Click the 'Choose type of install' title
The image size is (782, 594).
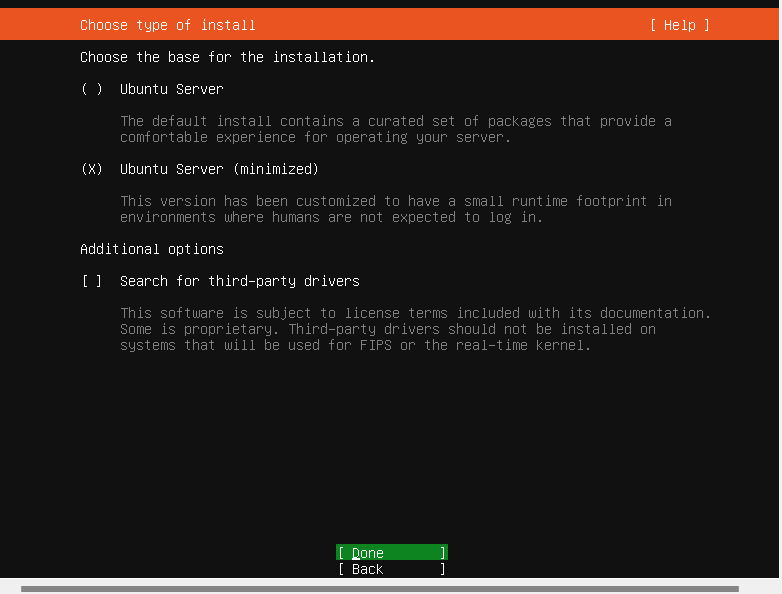pos(168,25)
